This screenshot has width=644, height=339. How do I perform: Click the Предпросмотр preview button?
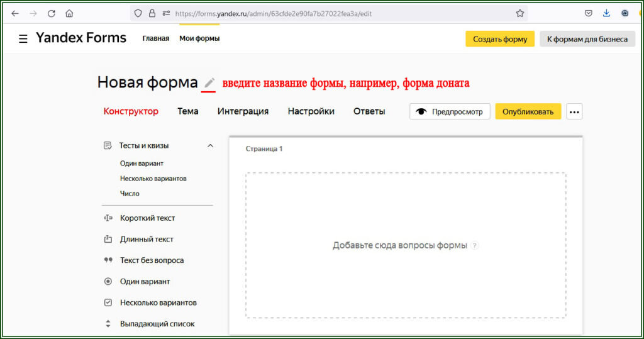[x=450, y=112]
